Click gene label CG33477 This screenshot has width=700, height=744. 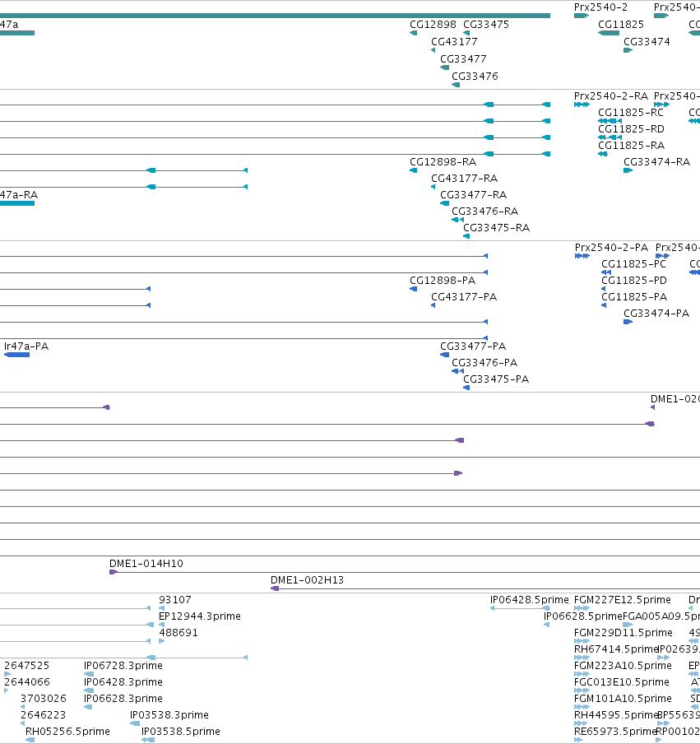(463, 58)
